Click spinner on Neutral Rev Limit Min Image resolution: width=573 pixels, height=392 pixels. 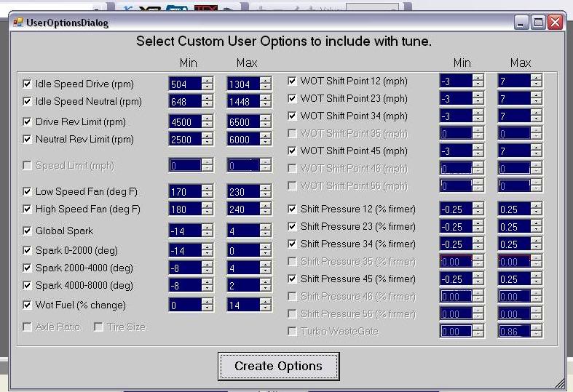[x=208, y=140]
